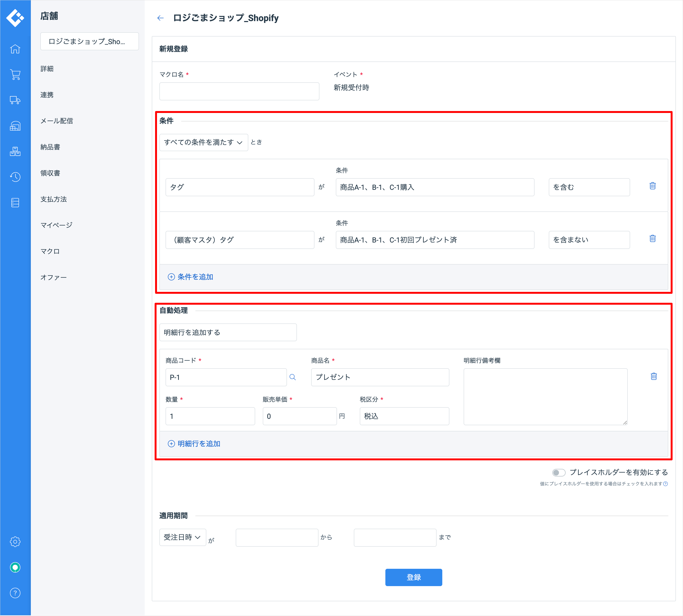
Task: Open the shopping cart orders icon
Action: coord(15,75)
